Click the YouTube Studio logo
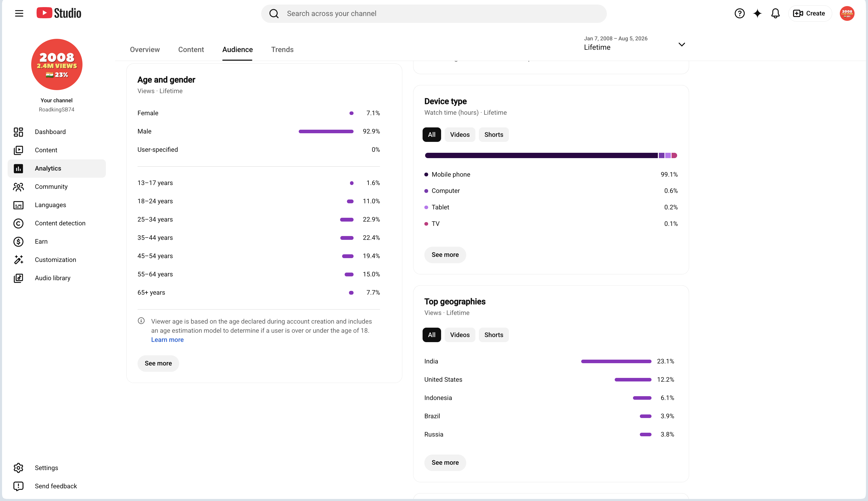Image resolution: width=868 pixels, height=501 pixels. tap(59, 13)
